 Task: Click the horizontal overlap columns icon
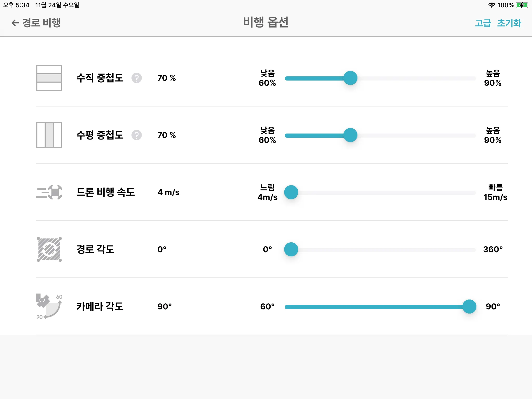coord(49,135)
